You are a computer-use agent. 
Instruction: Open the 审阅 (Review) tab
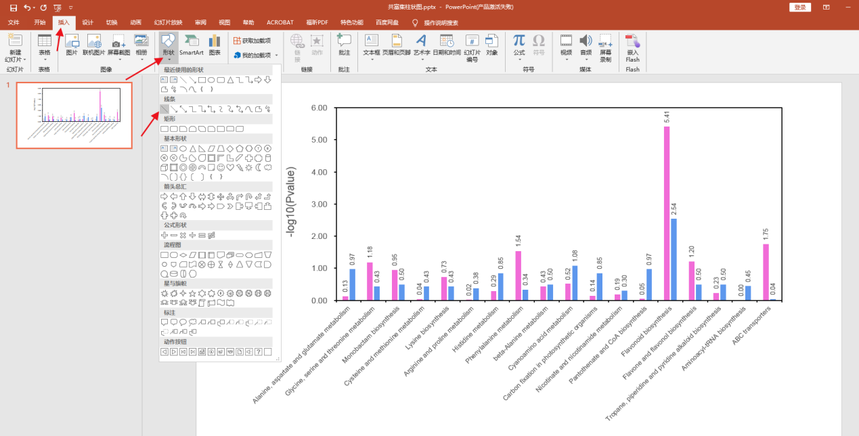click(x=200, y=22)
